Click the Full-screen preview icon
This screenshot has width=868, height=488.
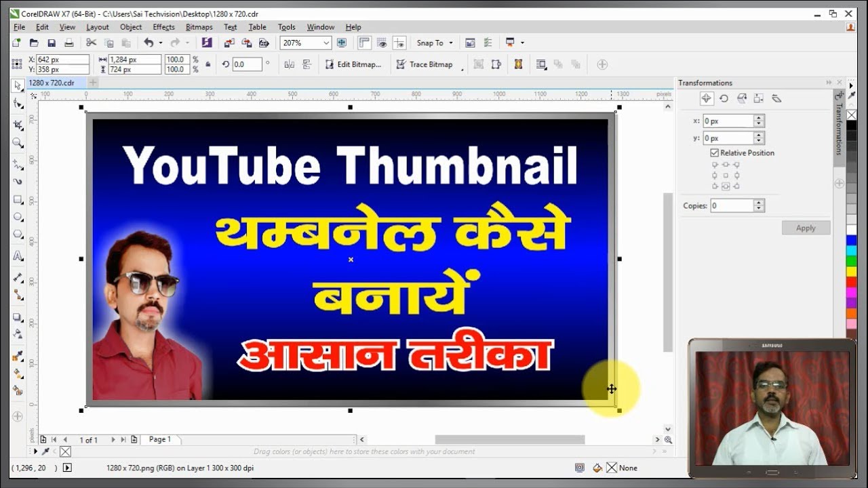(341, 43)
